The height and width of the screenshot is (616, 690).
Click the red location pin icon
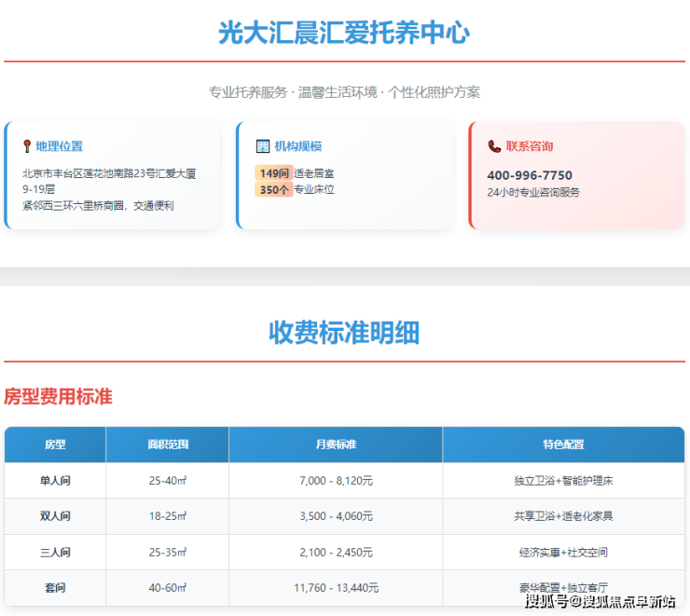click(27, 146)
